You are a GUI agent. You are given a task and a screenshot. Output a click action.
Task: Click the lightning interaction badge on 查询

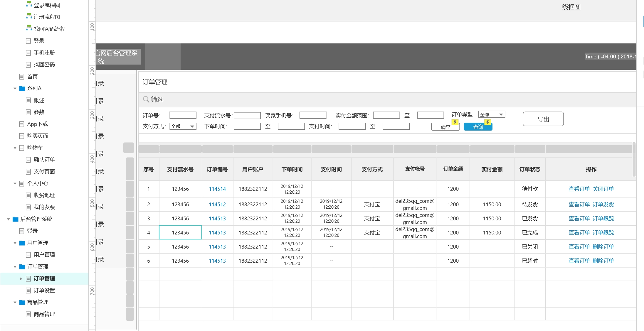click(x=488, y=122)
